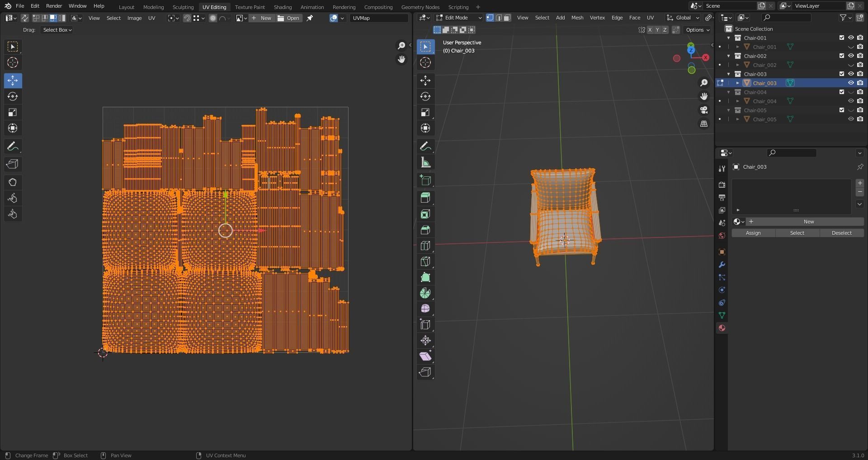Click Open image button
This screenshot has height=460, width=868.
tap(288, 18)
